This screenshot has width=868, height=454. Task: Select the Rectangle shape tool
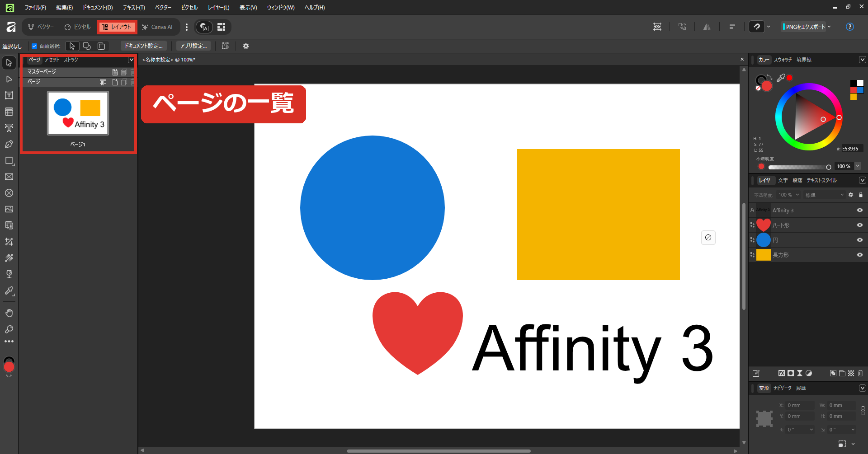pos(9,160)
